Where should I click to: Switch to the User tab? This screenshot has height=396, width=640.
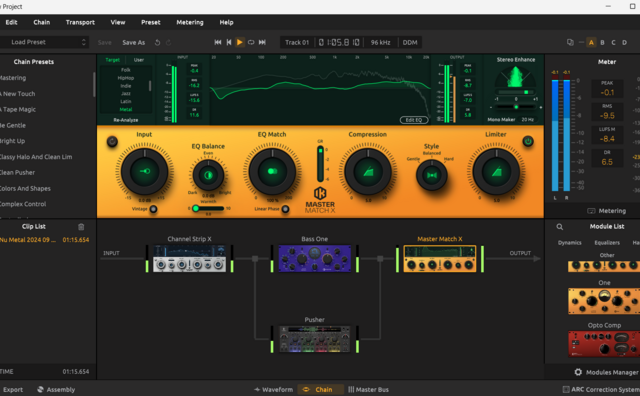(x=139, y=60)
